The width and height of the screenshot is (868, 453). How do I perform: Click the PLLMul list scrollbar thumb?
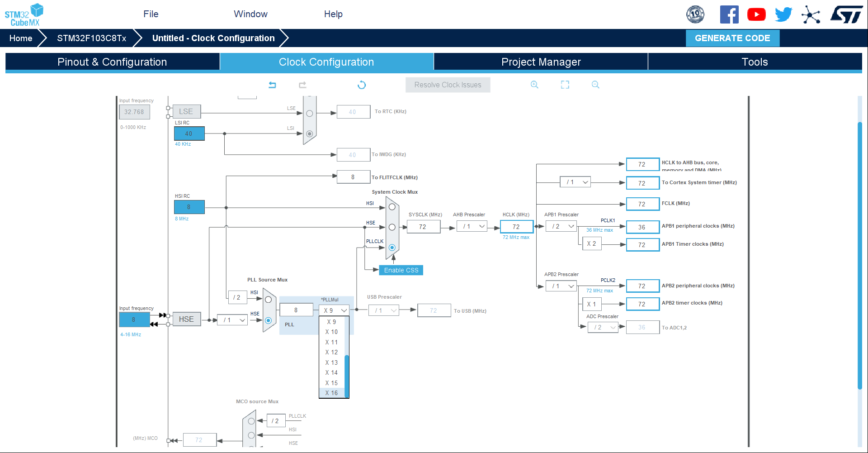[347, 376]
